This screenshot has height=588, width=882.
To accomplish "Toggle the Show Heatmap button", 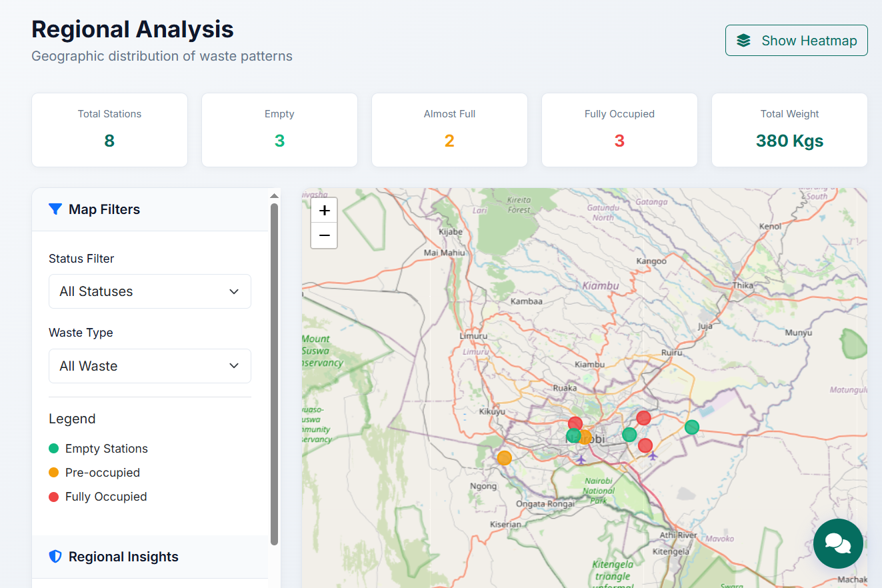I will (x=796, y=40).
